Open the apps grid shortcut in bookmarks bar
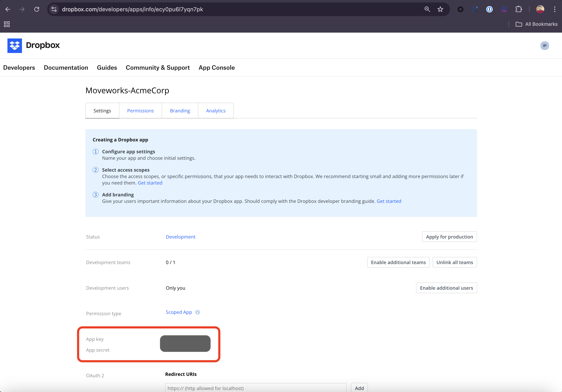 pyautogui.click(x=7, y=24)
